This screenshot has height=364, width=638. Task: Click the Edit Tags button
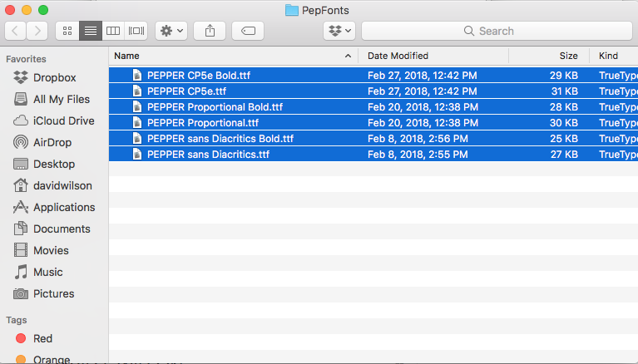click(x=248, y=31)
